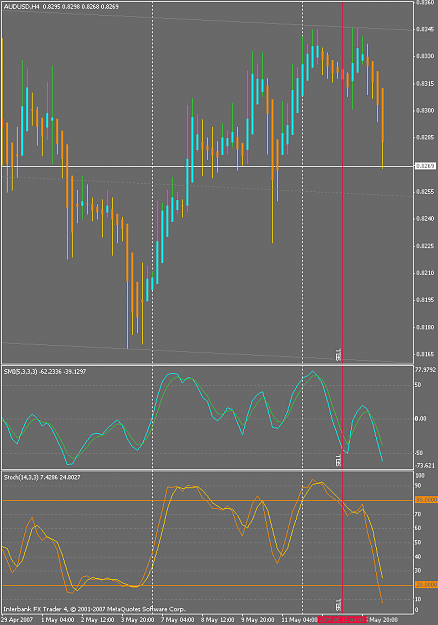The width and height of the screenshot is (438, 625).
Task: Click the 8 May 12:00 time label
Action: tap(218, 620)
